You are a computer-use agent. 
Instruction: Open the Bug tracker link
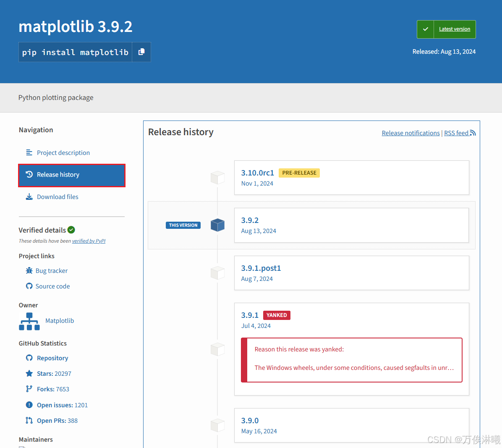pos(52,271)
